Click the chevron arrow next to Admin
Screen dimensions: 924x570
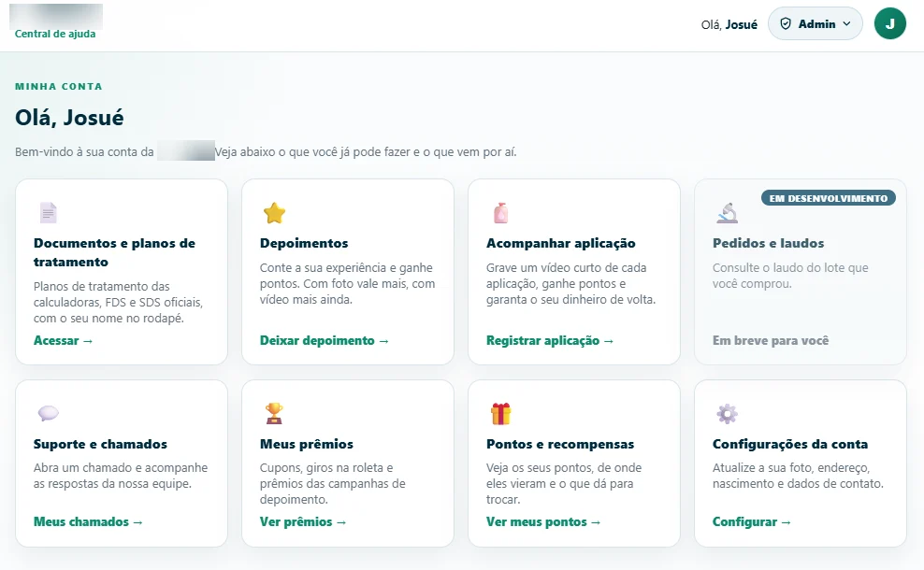tap(846, 23)
